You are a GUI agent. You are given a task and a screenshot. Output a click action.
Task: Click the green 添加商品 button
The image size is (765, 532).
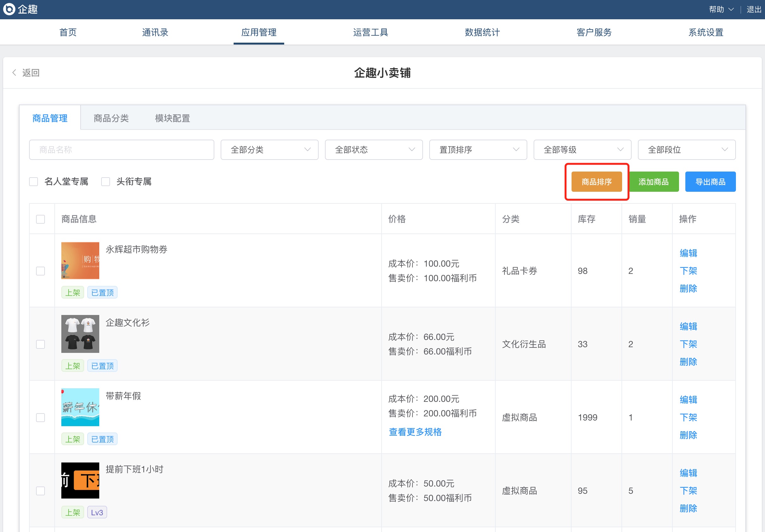pyautogui.click(x=653, y=182)
